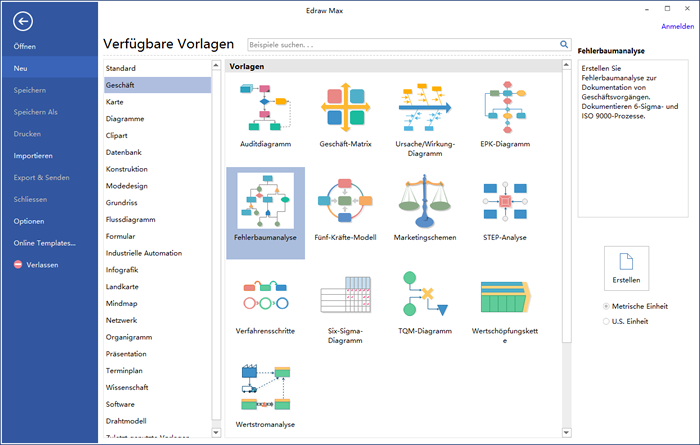This screenshot has height=445, width=700.
Task: Select the Netzwerk category
Action: click(x=157, y=320)
